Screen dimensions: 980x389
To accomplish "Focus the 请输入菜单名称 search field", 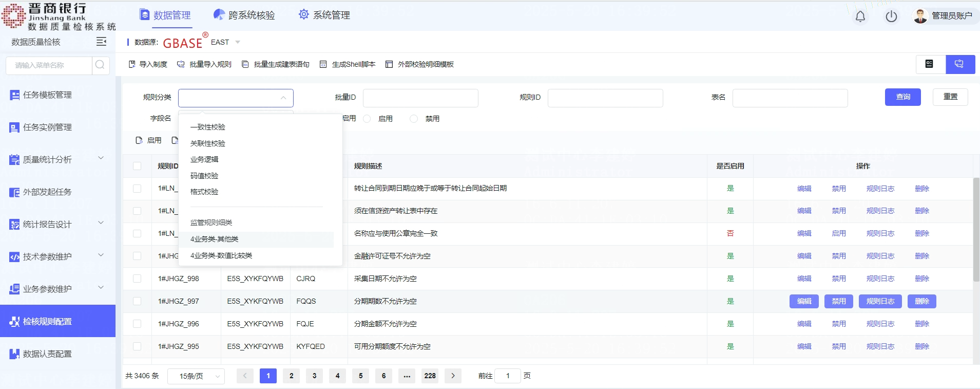I will (49, 65).
